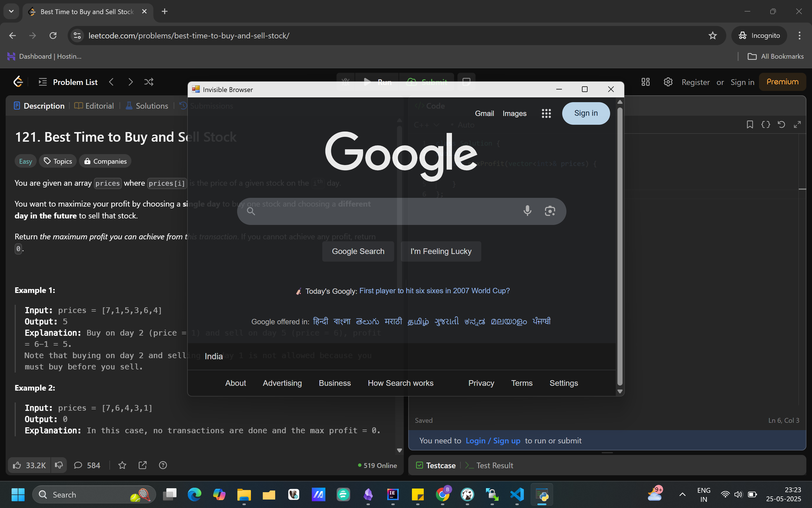Expand the Companies tag
The height and width of the screenshot is (508, 812).
105,161
